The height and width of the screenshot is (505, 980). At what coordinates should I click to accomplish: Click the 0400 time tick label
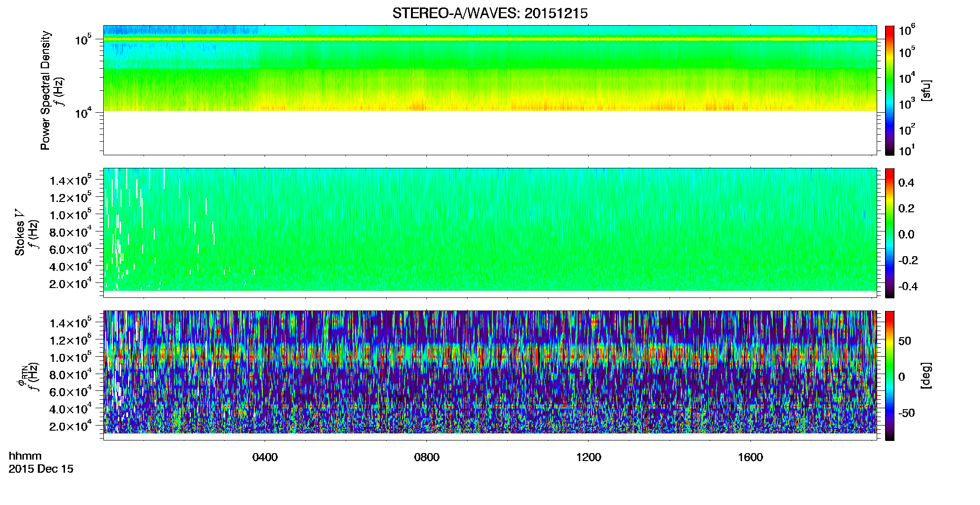tap(265, 457)
